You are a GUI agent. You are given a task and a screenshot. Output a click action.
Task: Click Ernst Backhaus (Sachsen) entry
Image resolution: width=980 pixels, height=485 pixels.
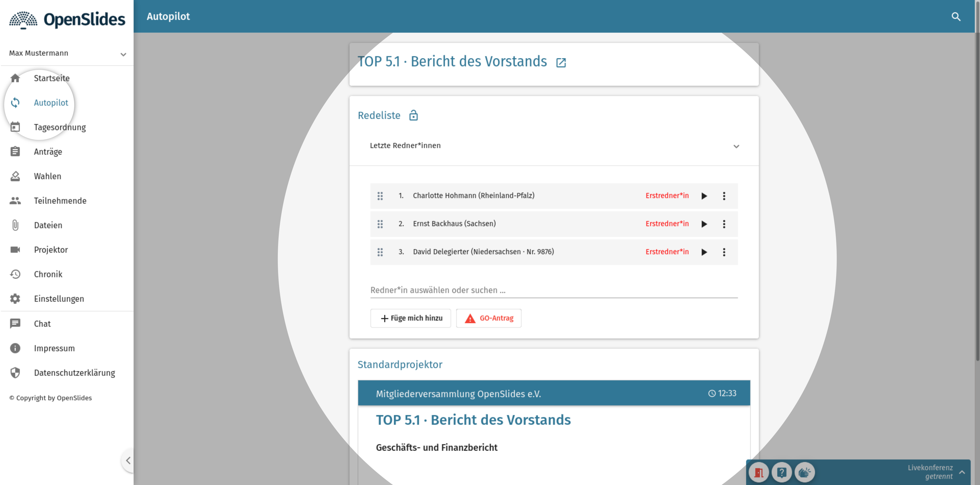[454, 224]
